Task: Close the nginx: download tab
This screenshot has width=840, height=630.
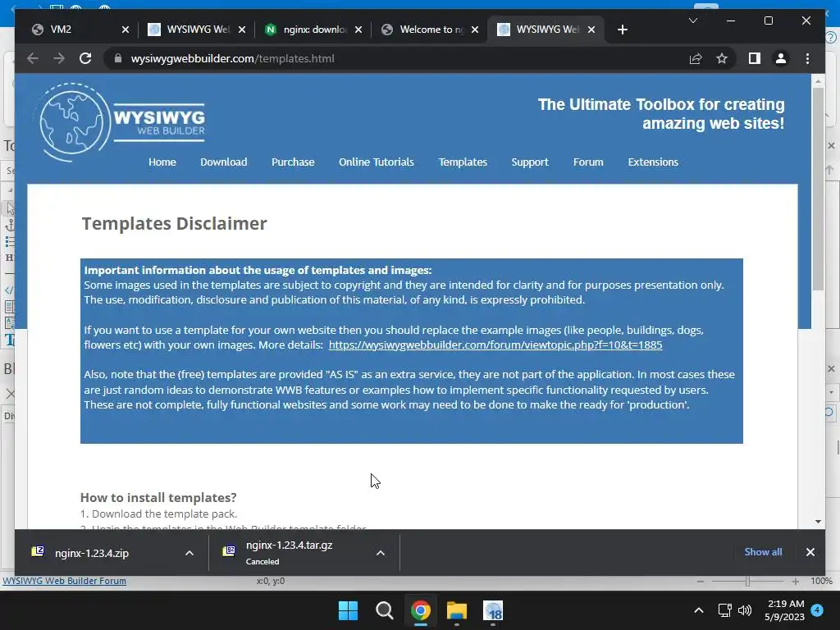Action: point(358,30)
